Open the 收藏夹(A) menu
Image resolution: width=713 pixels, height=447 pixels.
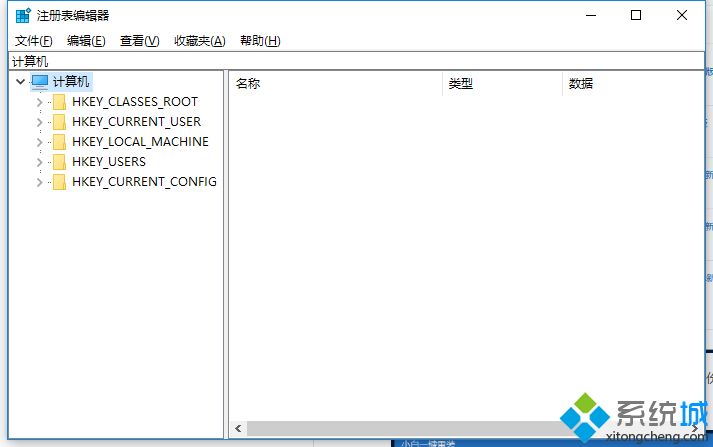[x=200, y=41]
